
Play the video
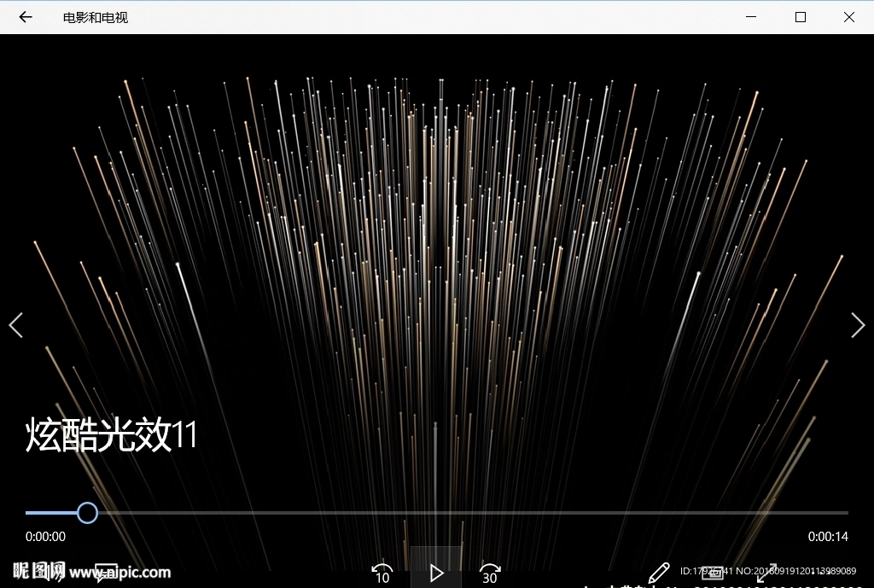[x=436, y=573]
